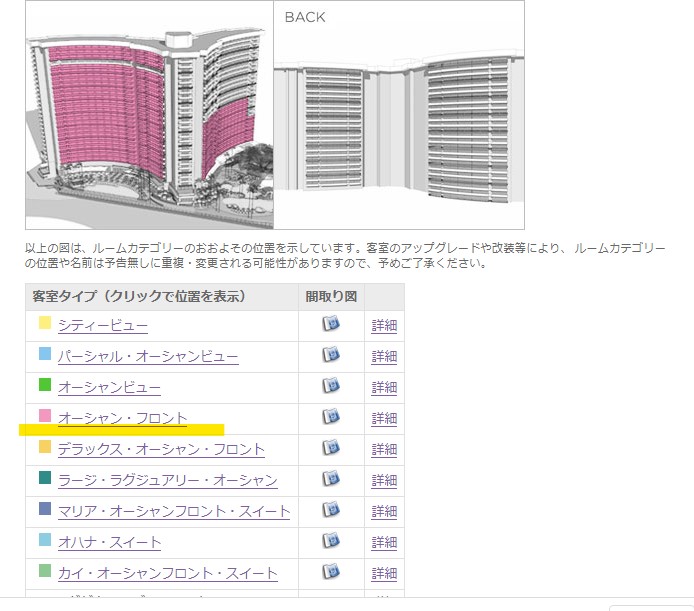
Task: Click the BACK label on building image
Action: pyautogui.click(x=305, y=17)
